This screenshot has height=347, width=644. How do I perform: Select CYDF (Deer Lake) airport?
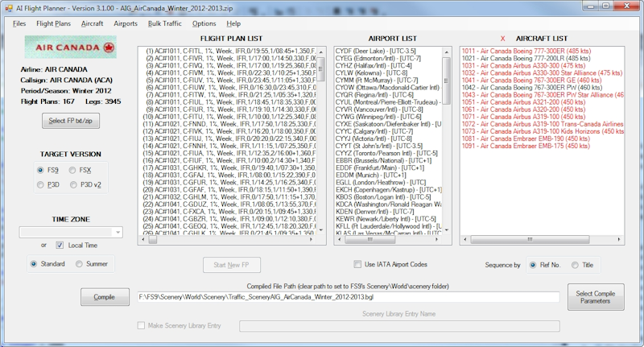tap(375, 52)
